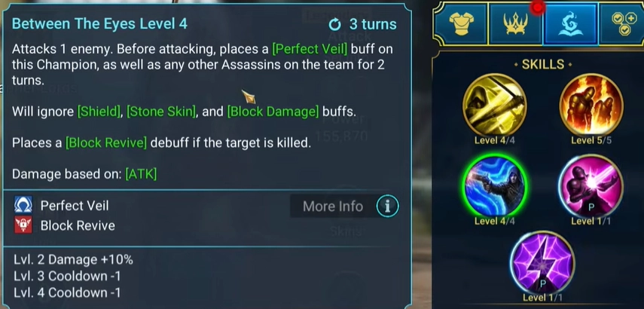Select the blue gunman Between The Eyes skill

pos(495,186)
